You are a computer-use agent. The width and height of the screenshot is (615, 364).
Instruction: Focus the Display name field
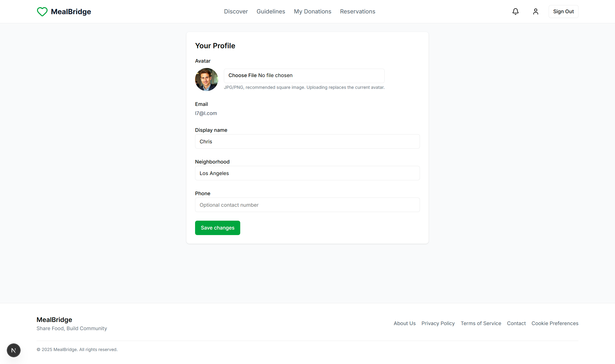point(307,141)
